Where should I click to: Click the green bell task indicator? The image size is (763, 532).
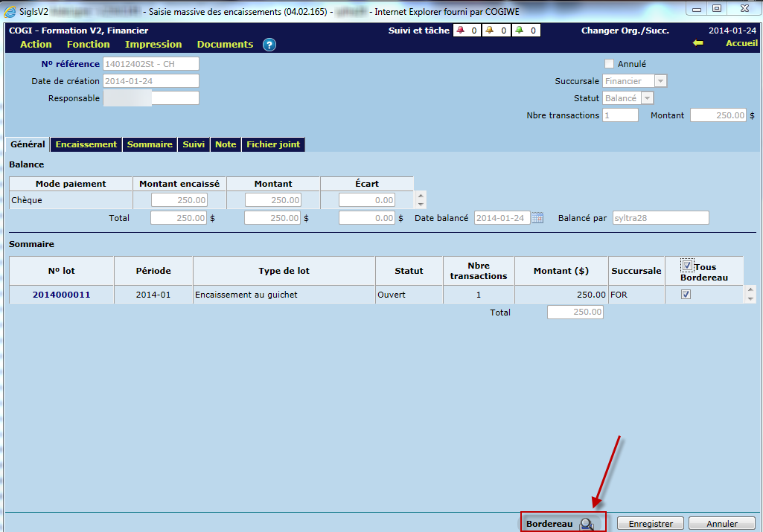[x=518, y=31]
